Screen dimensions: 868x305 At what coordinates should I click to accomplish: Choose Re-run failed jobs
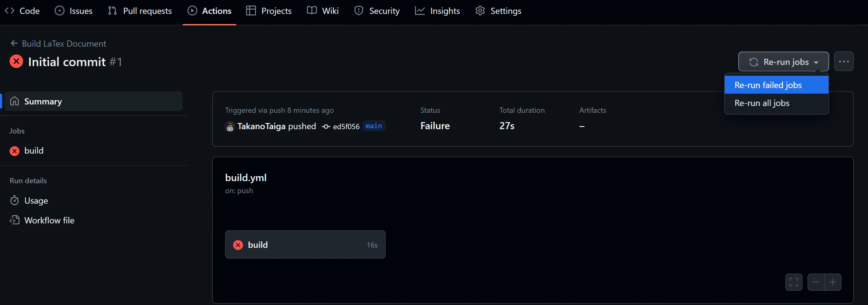[776, 85]
